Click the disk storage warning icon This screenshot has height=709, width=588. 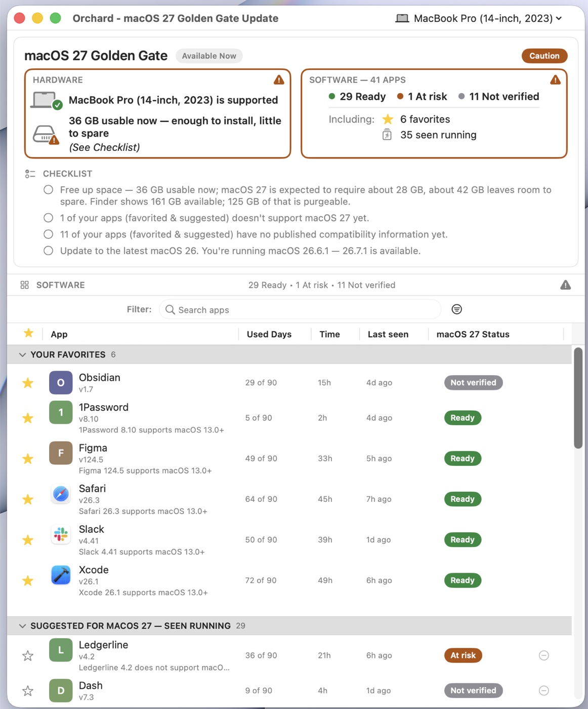point(46,135)
